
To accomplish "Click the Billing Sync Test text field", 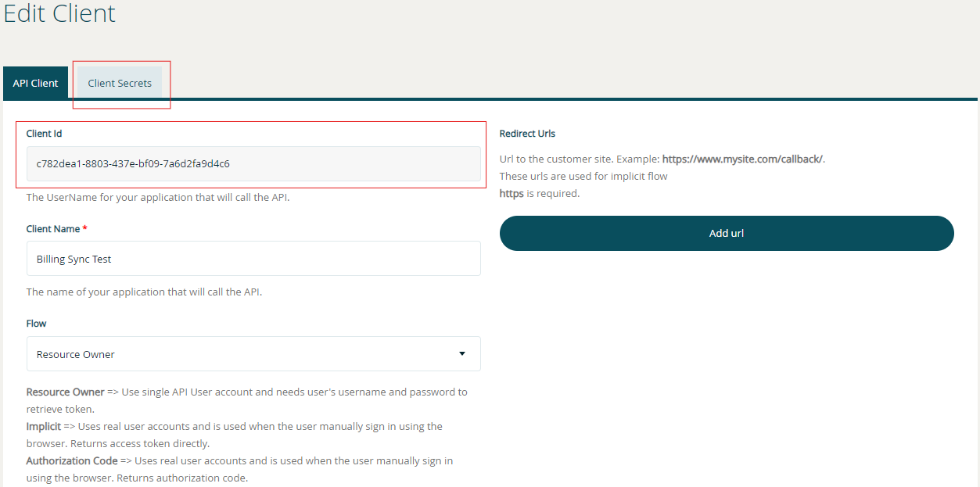I will point(253,258).
